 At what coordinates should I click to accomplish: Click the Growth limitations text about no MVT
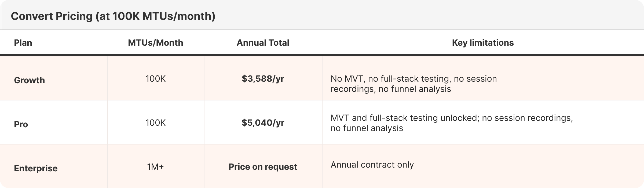coord(414,84)
